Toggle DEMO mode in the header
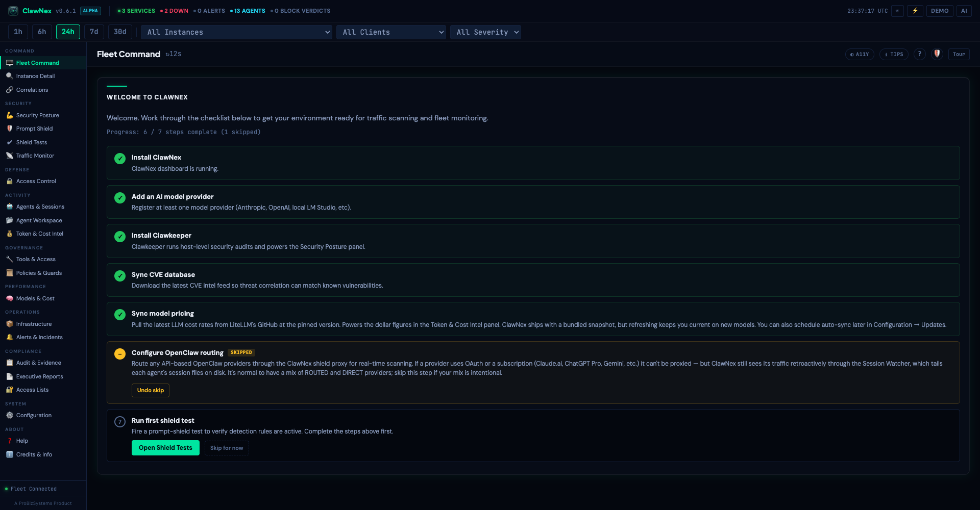Screen dimensions: 980x510 pyautogui.click(x=940, y=11)
